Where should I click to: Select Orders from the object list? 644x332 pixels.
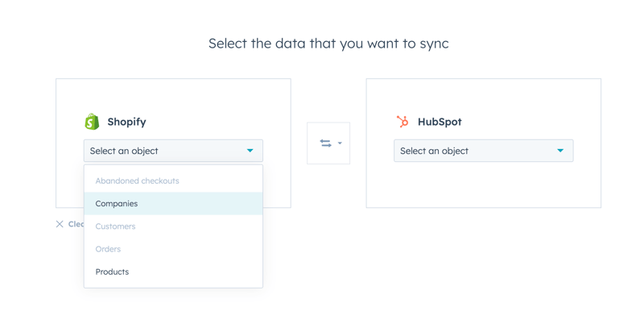coord(173,249)
